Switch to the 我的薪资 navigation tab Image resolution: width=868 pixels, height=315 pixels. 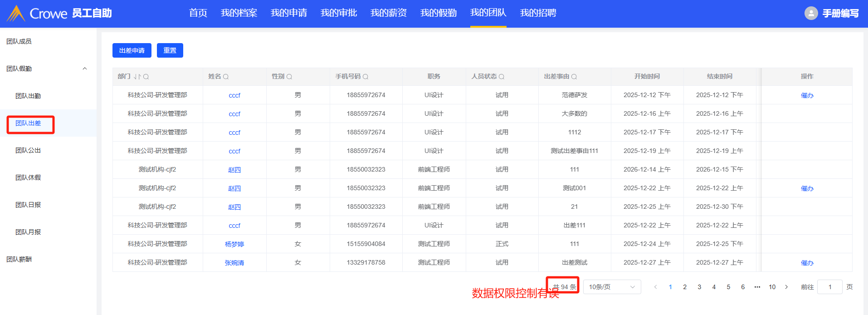[388, 13]
